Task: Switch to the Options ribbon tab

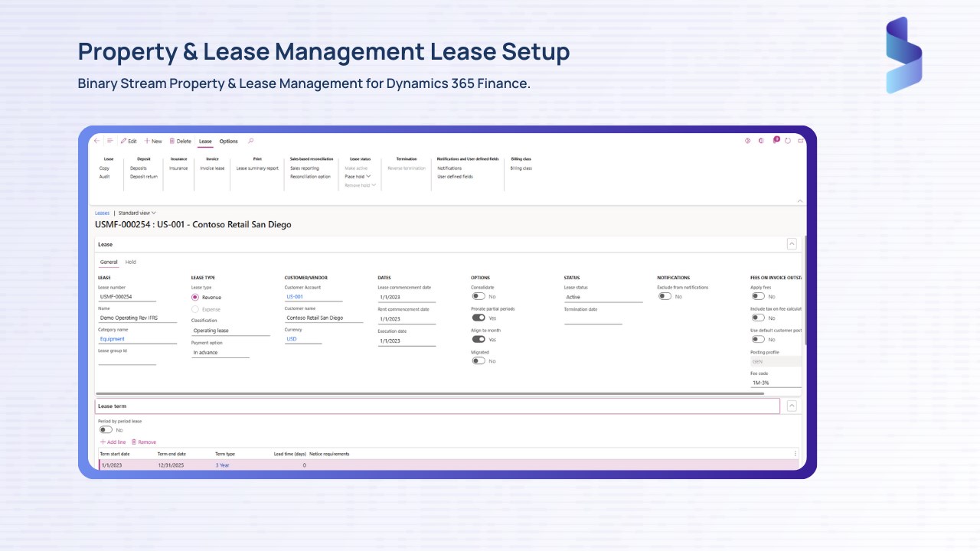Action: [x=229, y=141]
